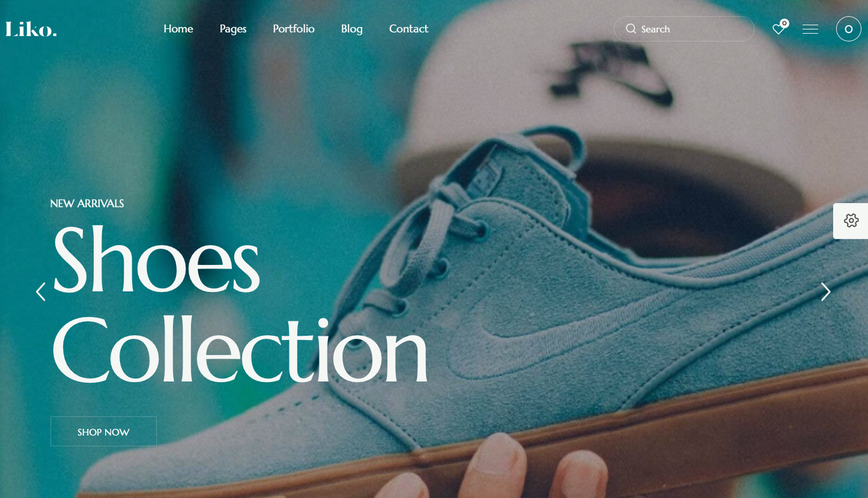The image size is (868, 498).
Task: Open the Blog menu item
Action: point(352,29)
